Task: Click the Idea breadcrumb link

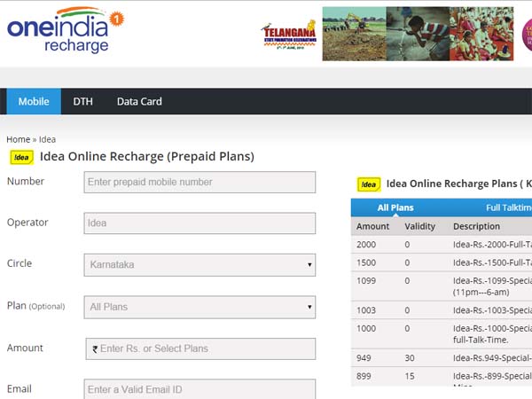Action: (x=47, y=139)
